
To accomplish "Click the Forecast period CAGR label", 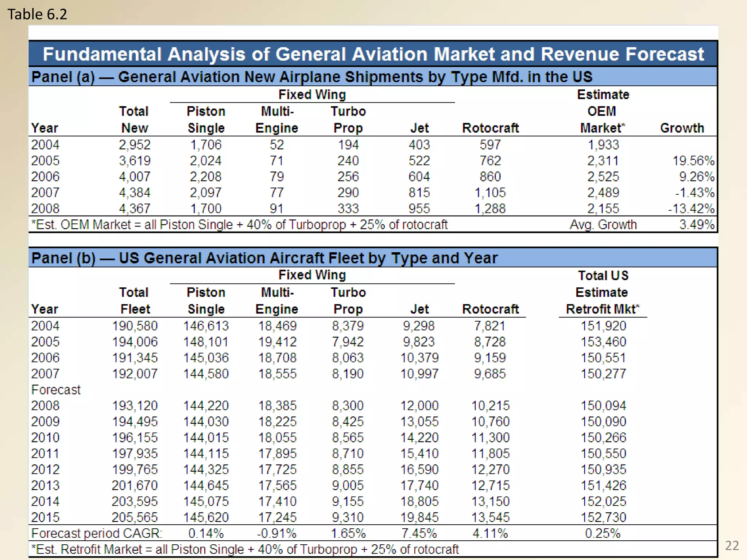I will click(x=96, y=533).
